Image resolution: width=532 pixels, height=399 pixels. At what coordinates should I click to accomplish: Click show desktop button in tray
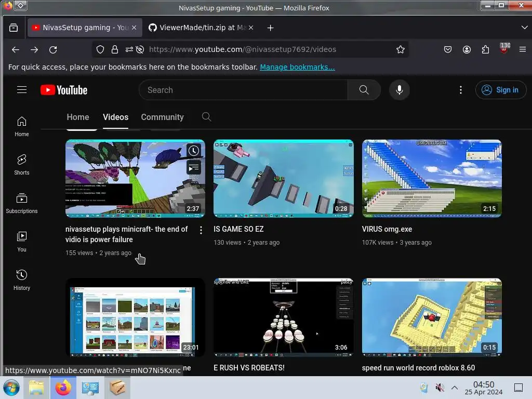(x=518, y=388)
